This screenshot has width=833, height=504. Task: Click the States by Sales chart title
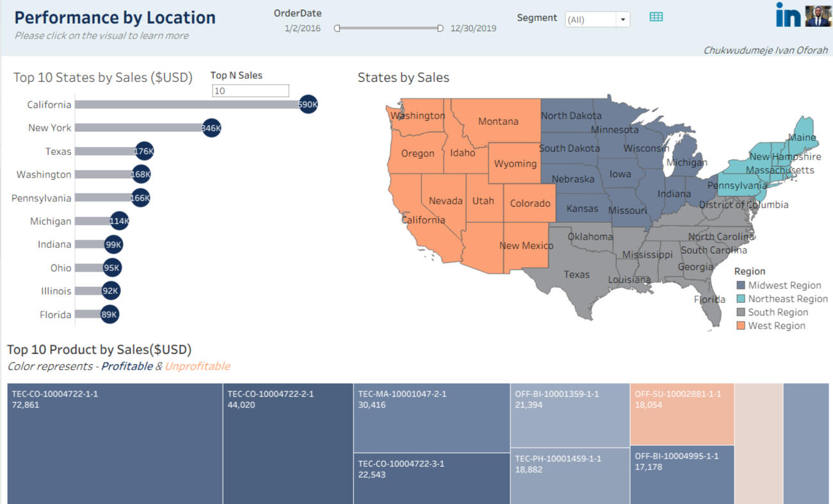[x=403, y=77]
